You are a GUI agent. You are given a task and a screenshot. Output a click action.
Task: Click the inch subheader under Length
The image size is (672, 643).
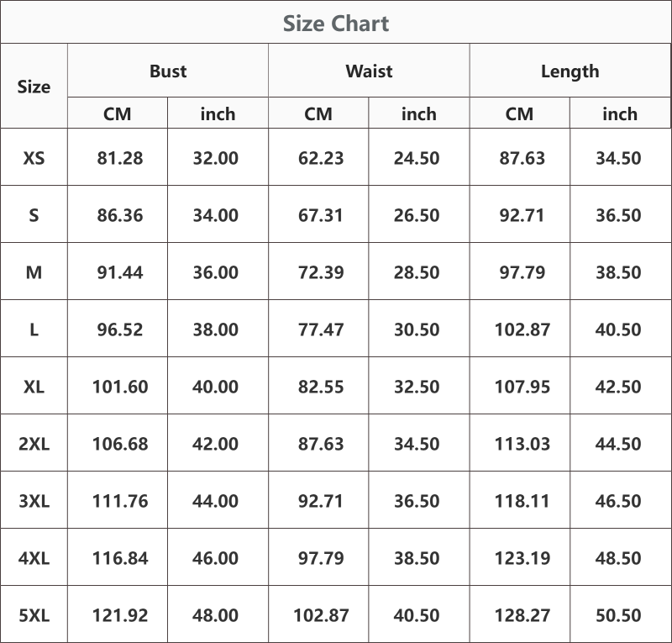pyautogui.click(x=620, y=114)
